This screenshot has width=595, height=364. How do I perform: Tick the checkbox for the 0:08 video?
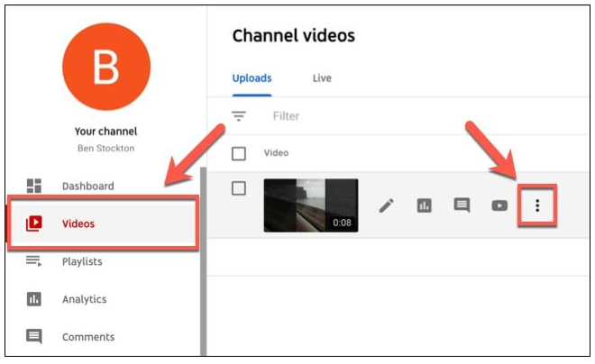pyautogui.click(x=239, y=188)
